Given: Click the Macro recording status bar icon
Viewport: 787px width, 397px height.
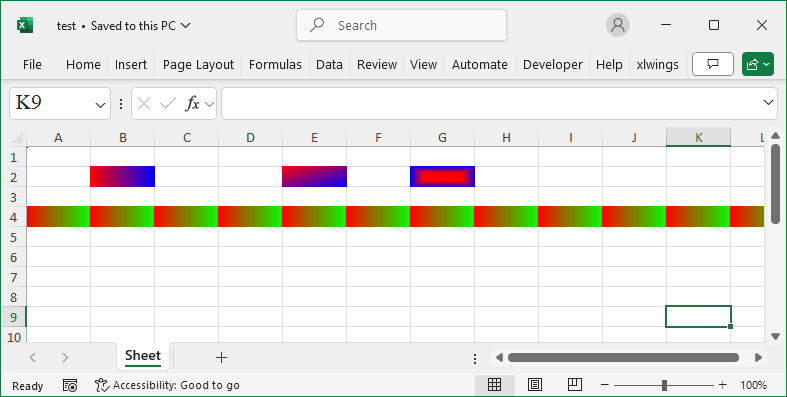Looking at the screenshot, I should click(70, 385).
